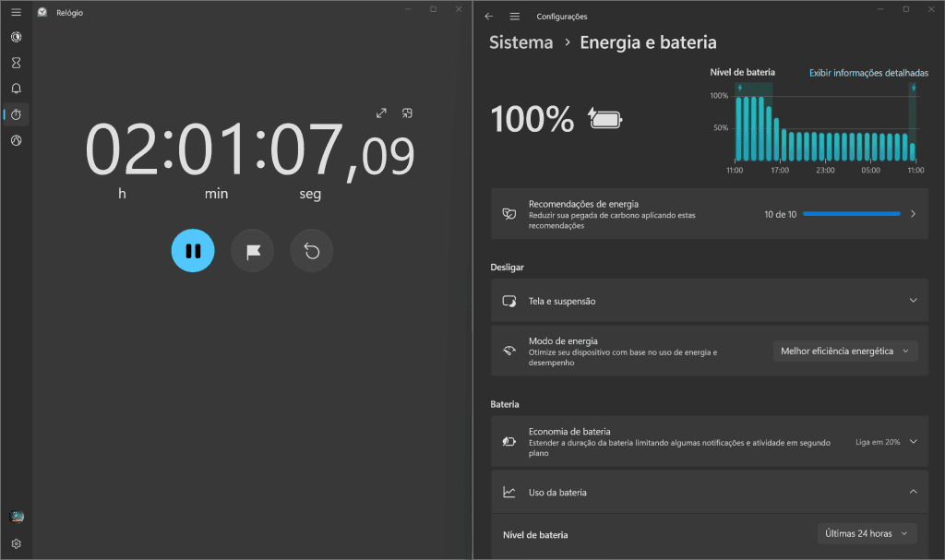Click the Economia de bateria icon
945x560 pixels.
pyautogui.click(x=509, y=442)
